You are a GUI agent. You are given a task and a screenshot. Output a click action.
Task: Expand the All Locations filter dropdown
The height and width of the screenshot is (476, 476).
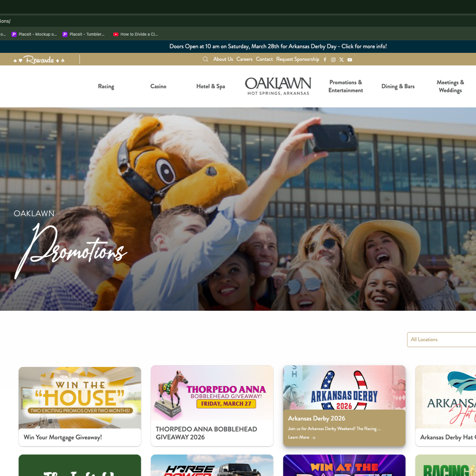click(x=441, y=340)
